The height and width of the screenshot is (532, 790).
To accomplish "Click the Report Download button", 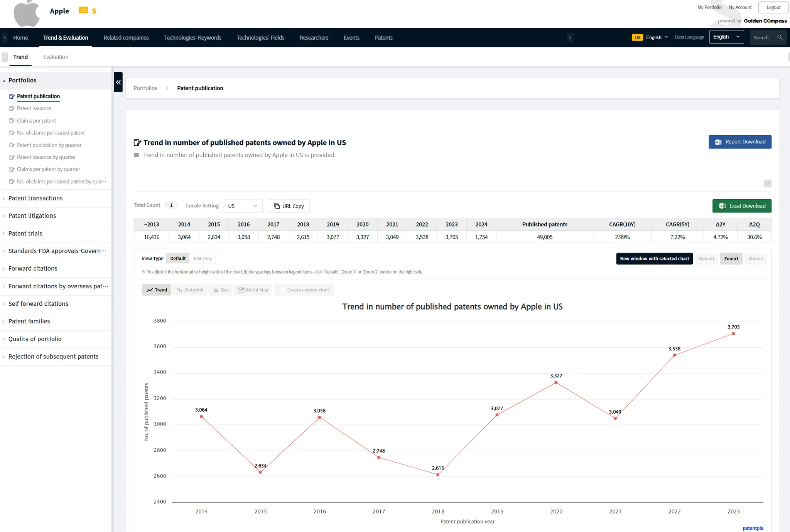I will point(739,142).
